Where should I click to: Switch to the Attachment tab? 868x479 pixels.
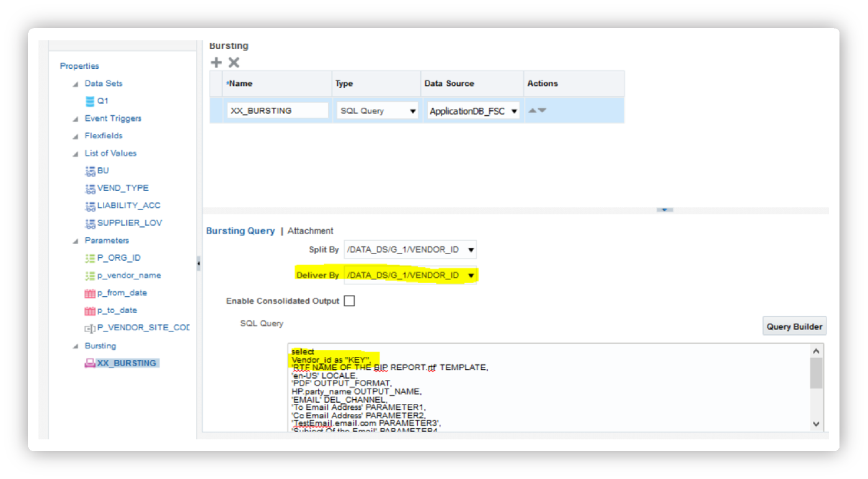pyautogui.click(x=310, y=231)
